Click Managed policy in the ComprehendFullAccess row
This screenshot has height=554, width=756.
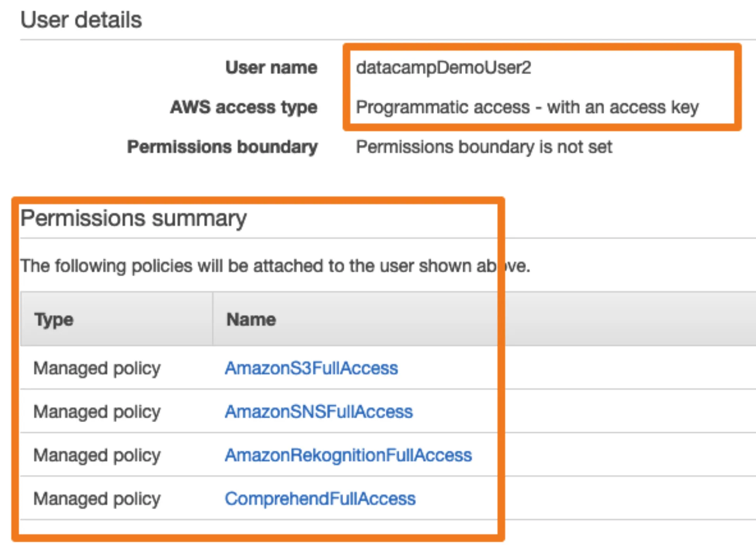click(97, 499)
